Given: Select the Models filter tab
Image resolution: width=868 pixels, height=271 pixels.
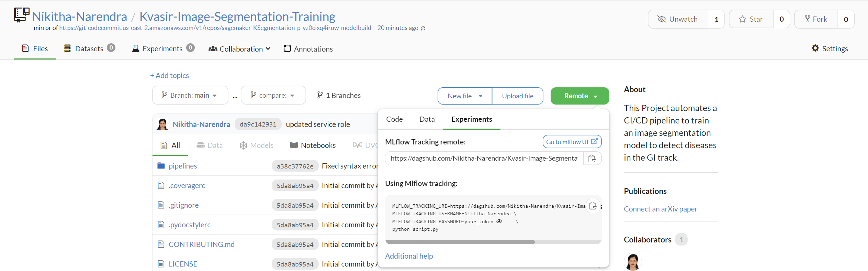Looking at the screenshot, I should click(x=256, y=145).
